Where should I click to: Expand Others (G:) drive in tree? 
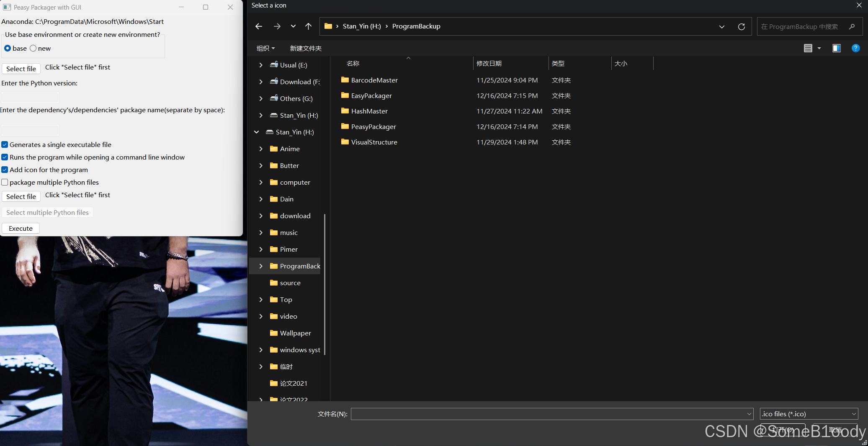click(261, 98)
